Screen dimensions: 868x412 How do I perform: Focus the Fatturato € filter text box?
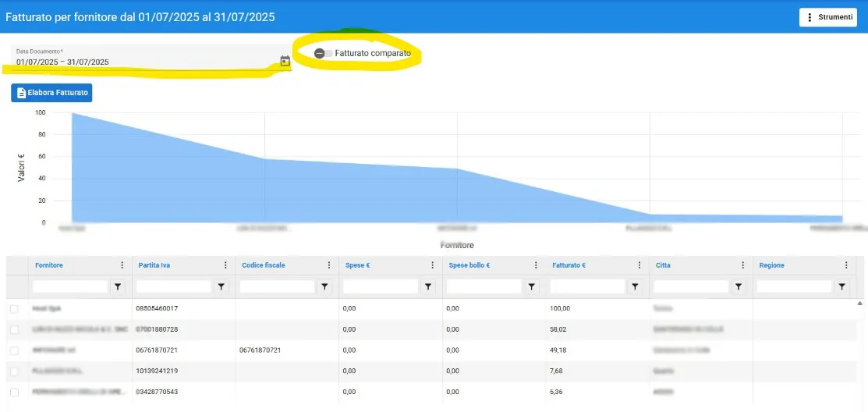click(587, 286)
